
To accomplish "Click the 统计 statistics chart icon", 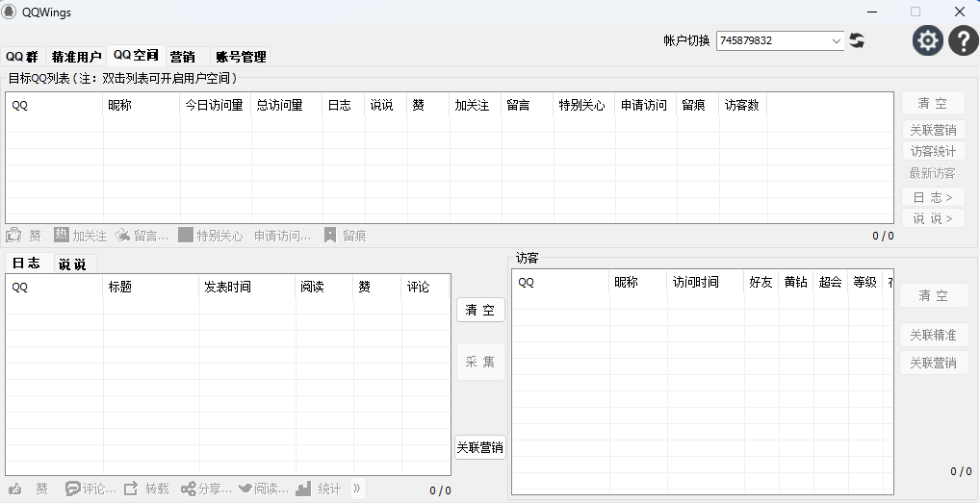I will 303,489.
